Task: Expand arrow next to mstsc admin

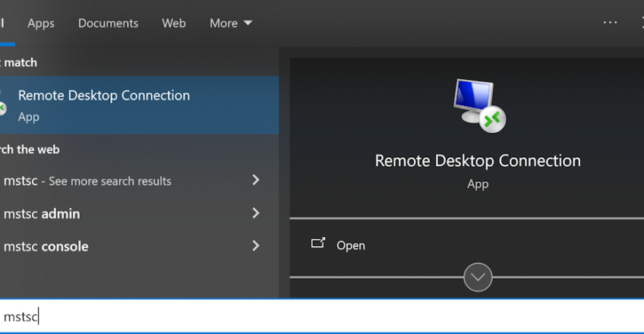Action: 256,213
